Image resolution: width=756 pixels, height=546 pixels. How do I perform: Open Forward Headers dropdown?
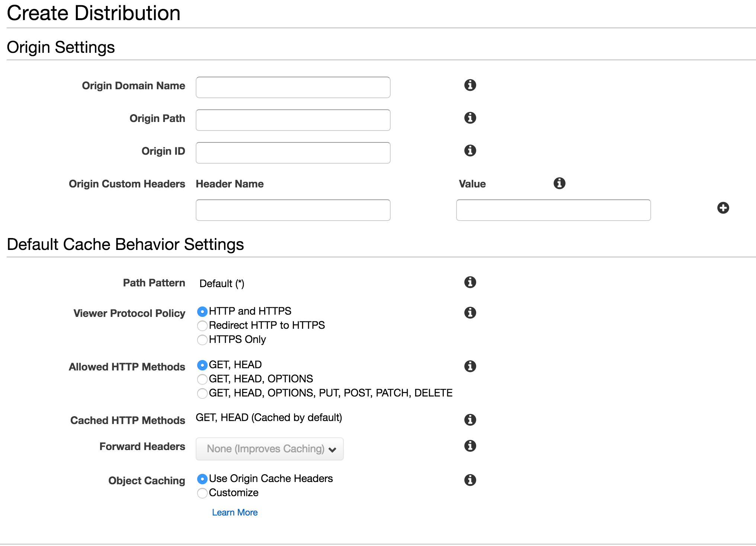click(269, 449)
